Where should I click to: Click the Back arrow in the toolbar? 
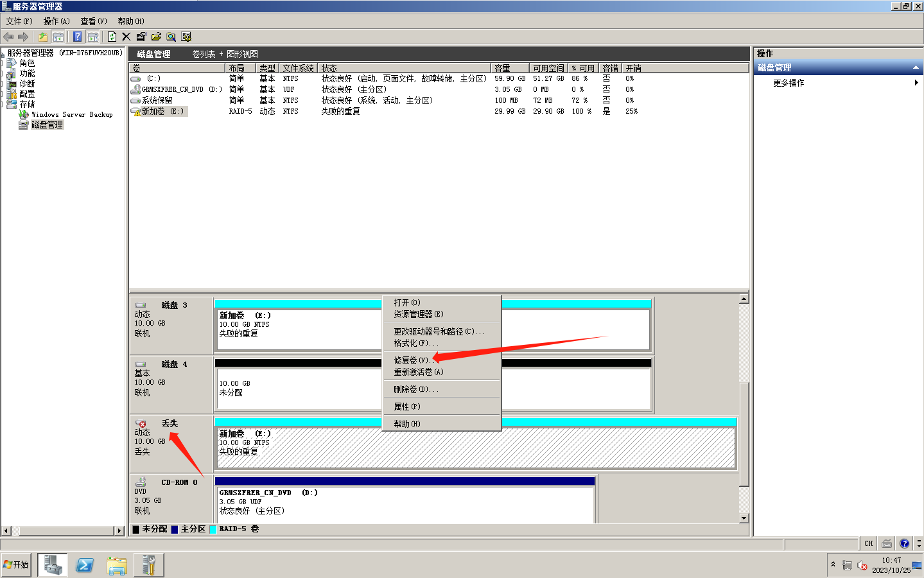[x=8, y=37]
